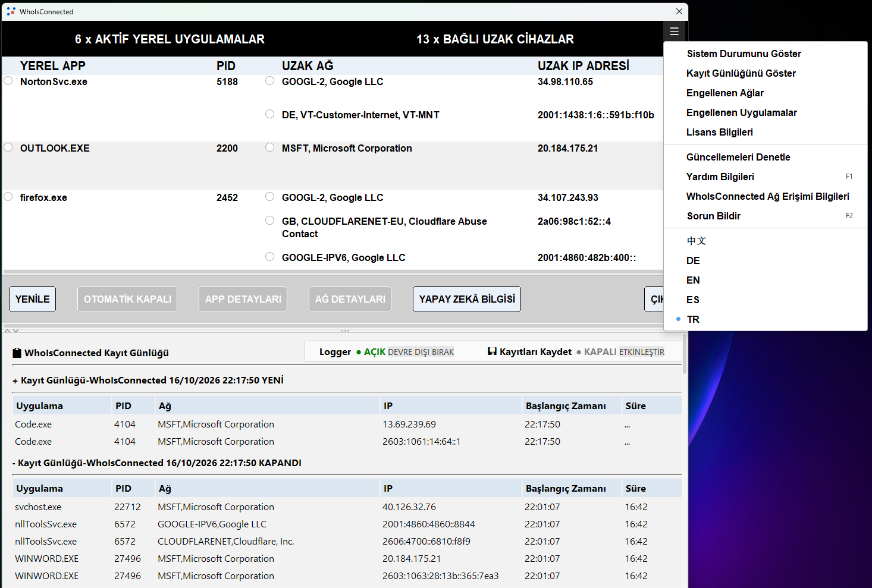Open AĞ DETAYLARI
Image resolution: width=872 pixels, height=588 pixels.
coord(350,299)
